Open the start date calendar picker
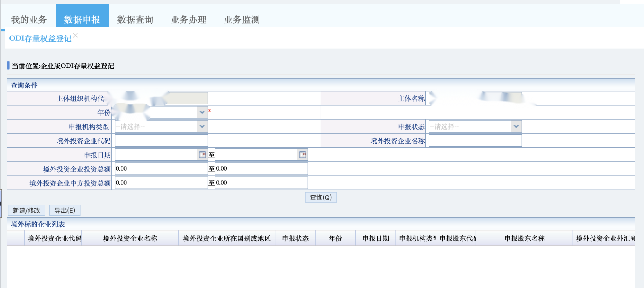The image size is (644, 288). pyautogui.click(x=202, y=155)
